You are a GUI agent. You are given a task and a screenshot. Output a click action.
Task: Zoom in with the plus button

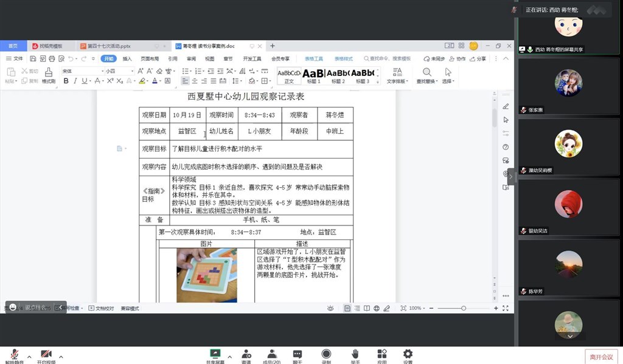(496, 309)
